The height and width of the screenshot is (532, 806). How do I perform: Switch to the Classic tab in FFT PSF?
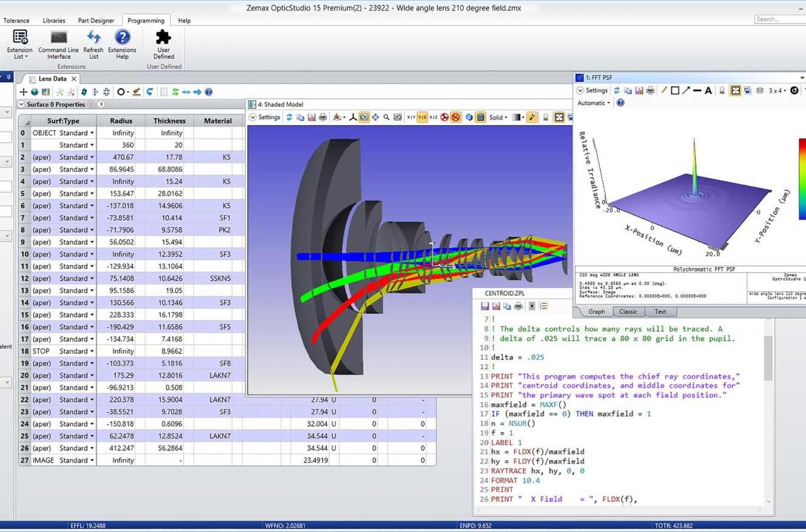pyautogui.click(x=628, y=311)
